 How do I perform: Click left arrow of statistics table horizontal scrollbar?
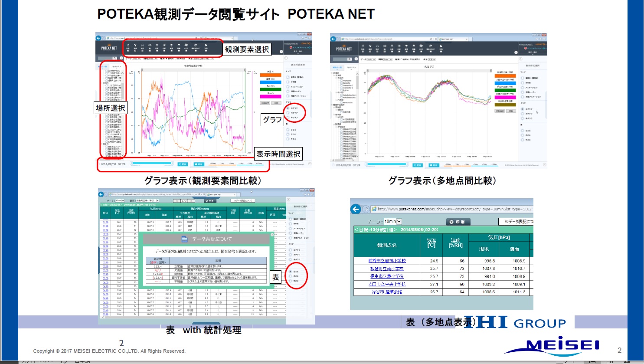103,317
